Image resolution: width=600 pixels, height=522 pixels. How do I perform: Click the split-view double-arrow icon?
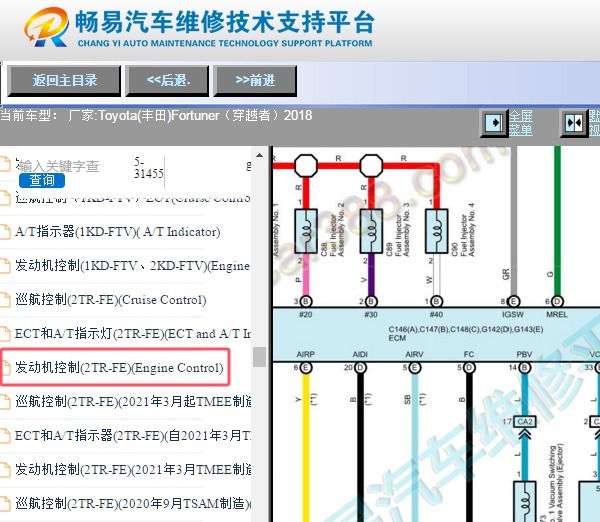point(574,123)
